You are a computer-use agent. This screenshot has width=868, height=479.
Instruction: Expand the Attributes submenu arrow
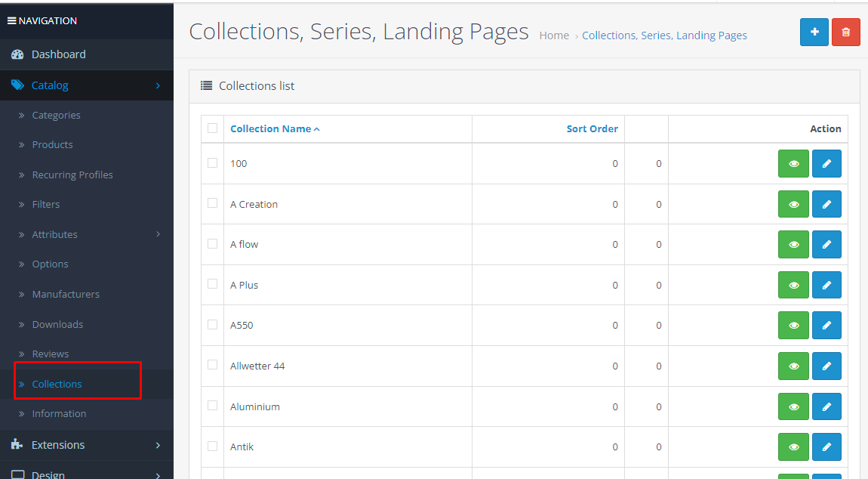tap(158, 234)
